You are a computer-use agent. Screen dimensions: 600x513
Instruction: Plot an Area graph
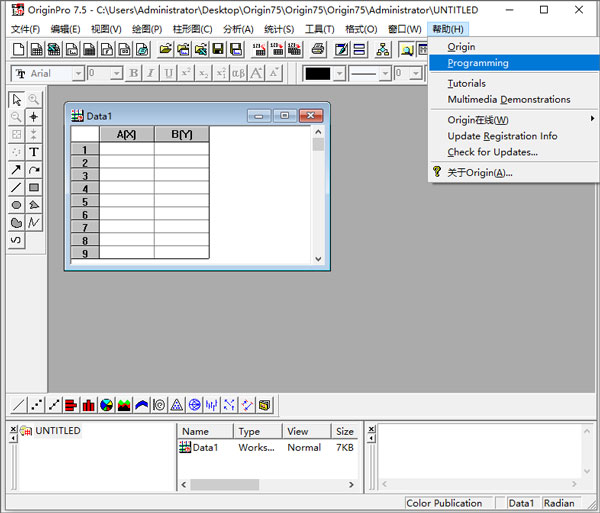click(x=124, y=405)
